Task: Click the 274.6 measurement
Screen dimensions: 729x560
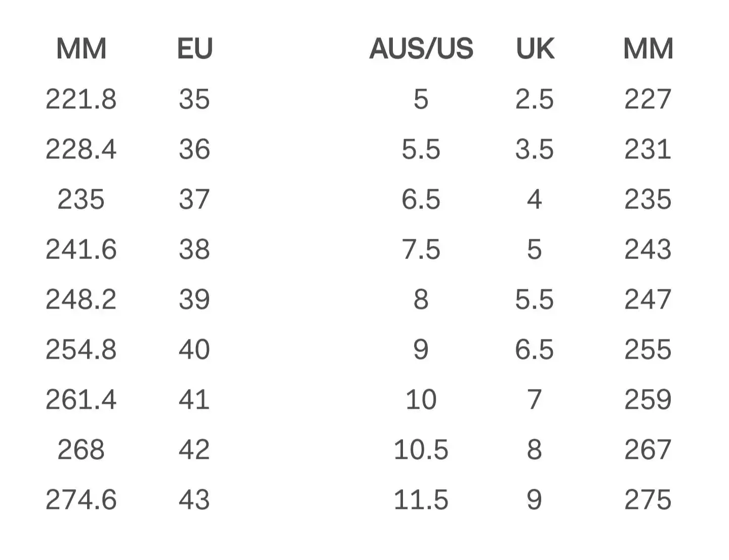Action: coord(81,500)
